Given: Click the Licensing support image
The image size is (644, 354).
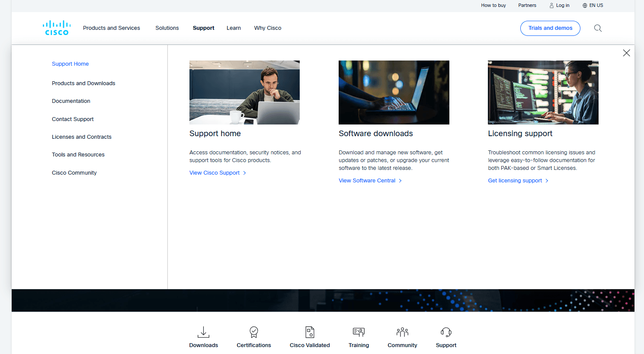Looking at the screenshot, I should point(543,92).
